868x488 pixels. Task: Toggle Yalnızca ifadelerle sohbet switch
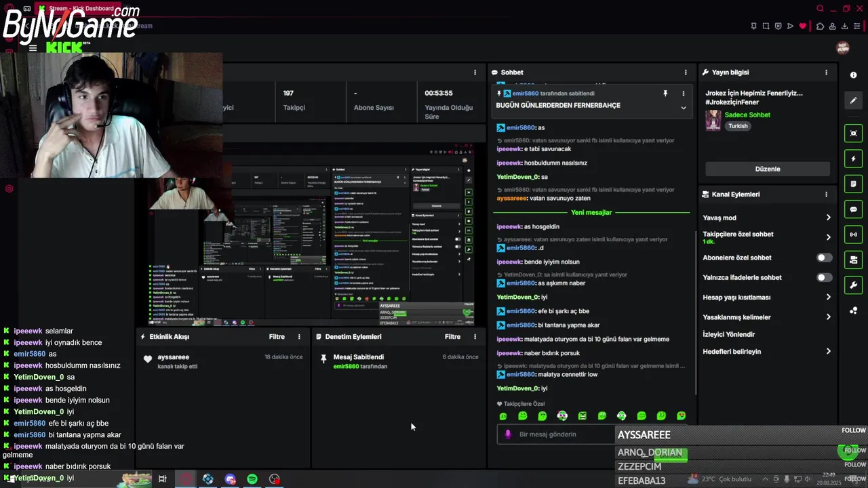[824, 277]
